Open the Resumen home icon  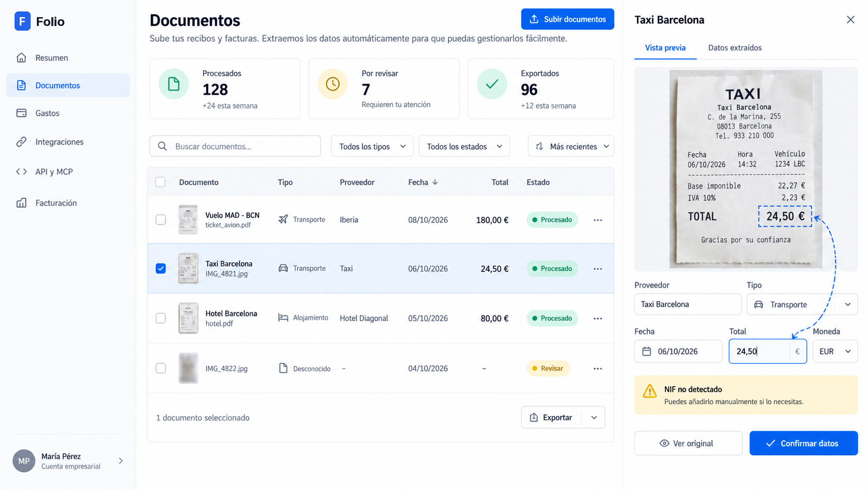[21, 58]
